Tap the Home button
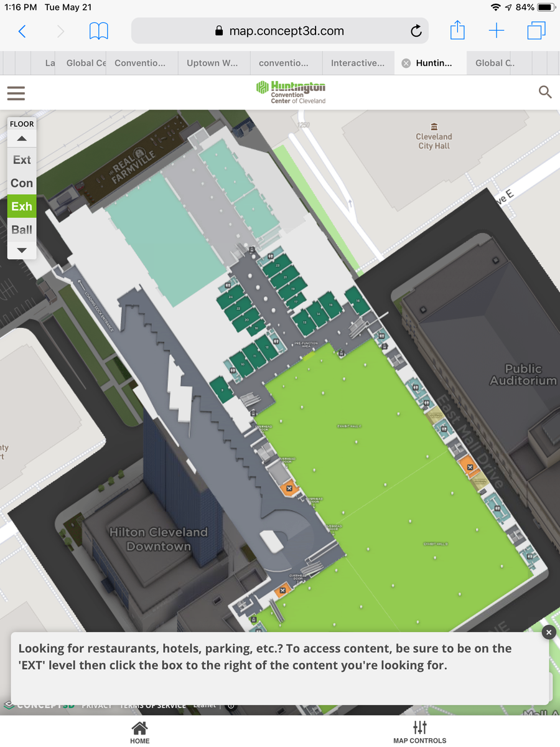 [x=140, y=732]
